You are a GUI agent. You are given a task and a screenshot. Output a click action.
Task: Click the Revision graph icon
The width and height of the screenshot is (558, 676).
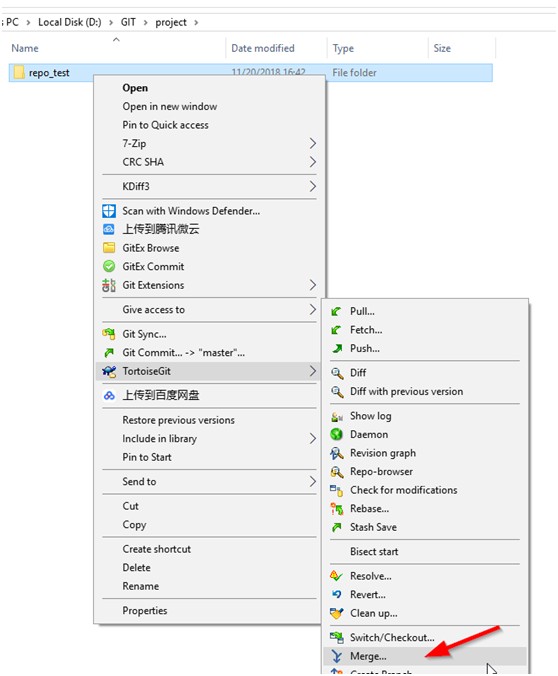pos(336,453)
